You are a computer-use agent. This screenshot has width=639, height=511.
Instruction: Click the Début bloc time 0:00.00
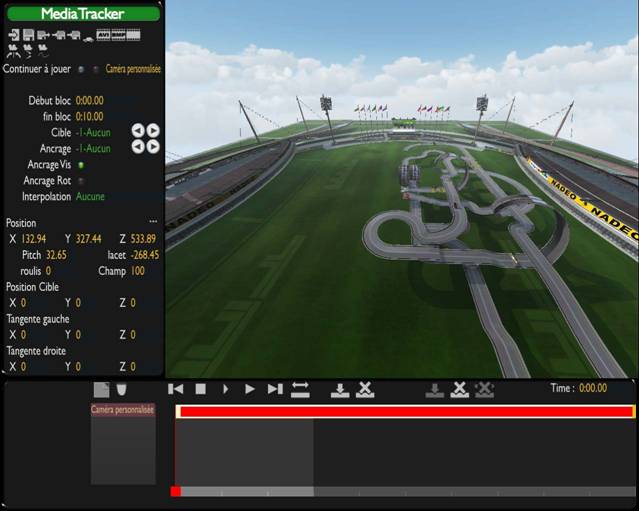(x=90, y=101)
